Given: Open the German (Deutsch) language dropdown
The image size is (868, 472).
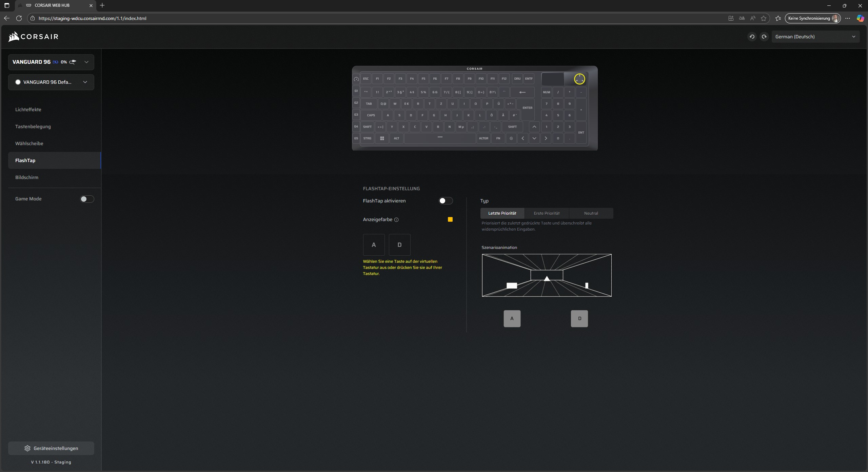Looking at the screenshot, I should point(815,37).
